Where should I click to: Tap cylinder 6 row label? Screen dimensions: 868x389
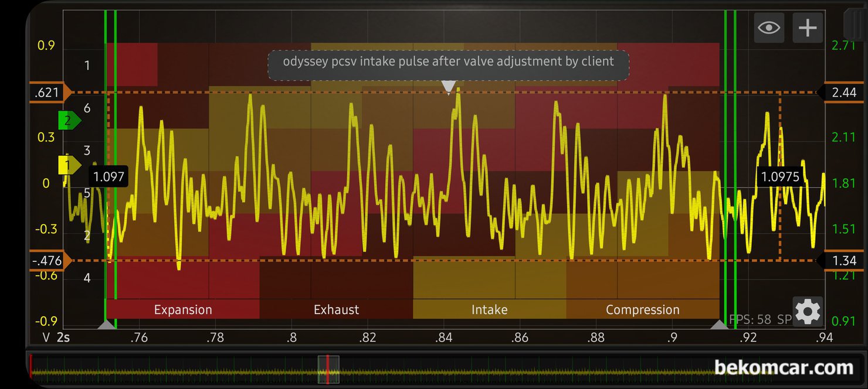tap(87, 108)
